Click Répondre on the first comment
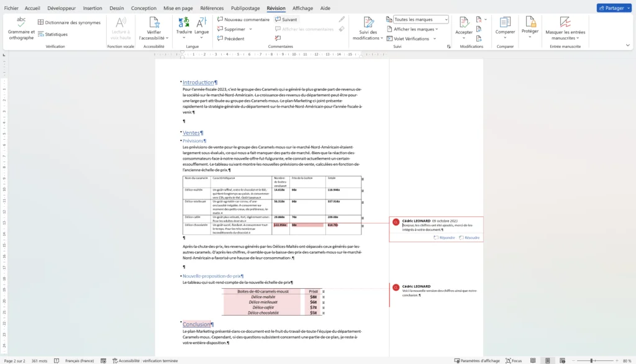Viewport: 636px width, 364px height. point(443,237)
